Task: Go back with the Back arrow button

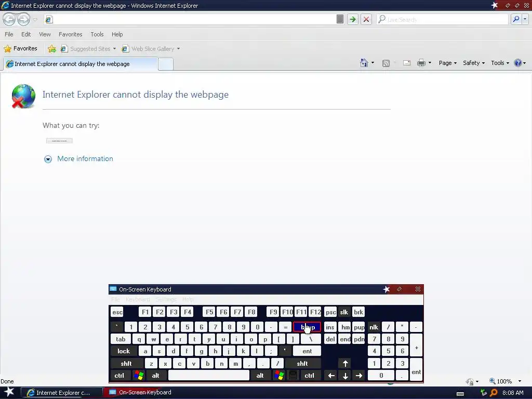Action: point(9,19)
